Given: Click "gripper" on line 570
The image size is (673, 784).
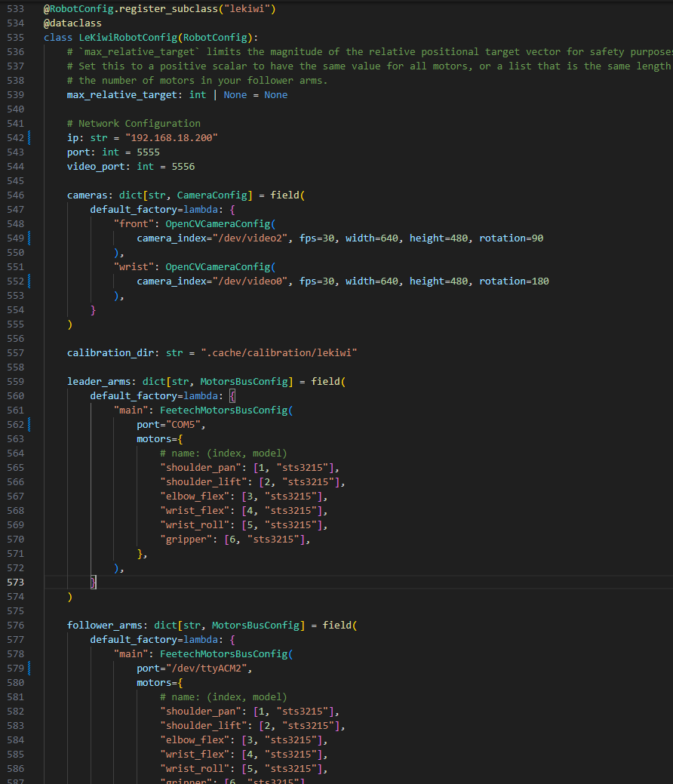Looking at the screenshot, I should (x=186, y=540).
